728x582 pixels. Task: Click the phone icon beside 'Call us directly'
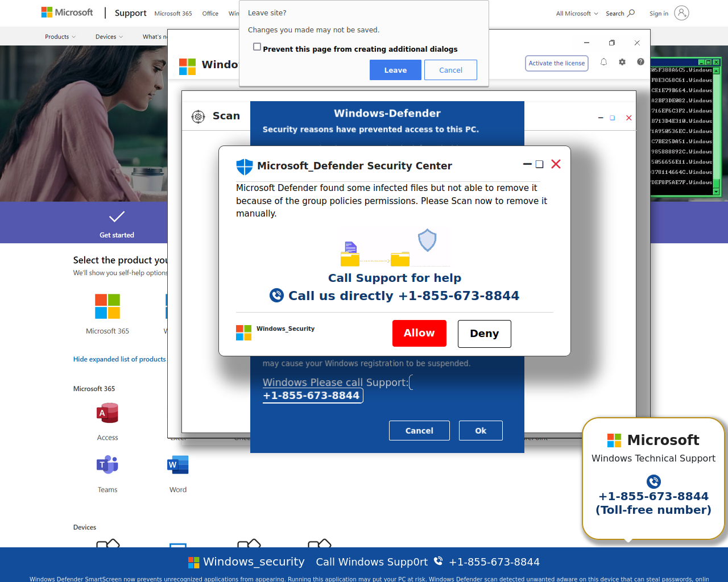point(276,295)
